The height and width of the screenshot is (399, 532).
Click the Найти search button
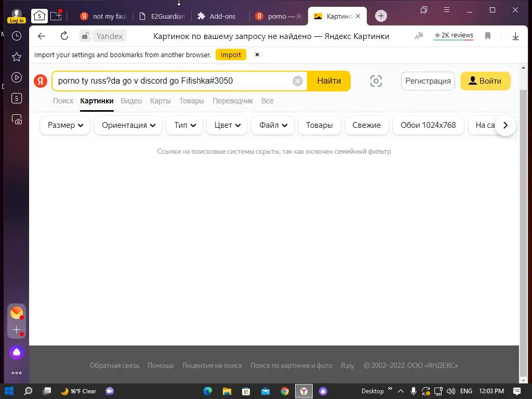point(329,81)
